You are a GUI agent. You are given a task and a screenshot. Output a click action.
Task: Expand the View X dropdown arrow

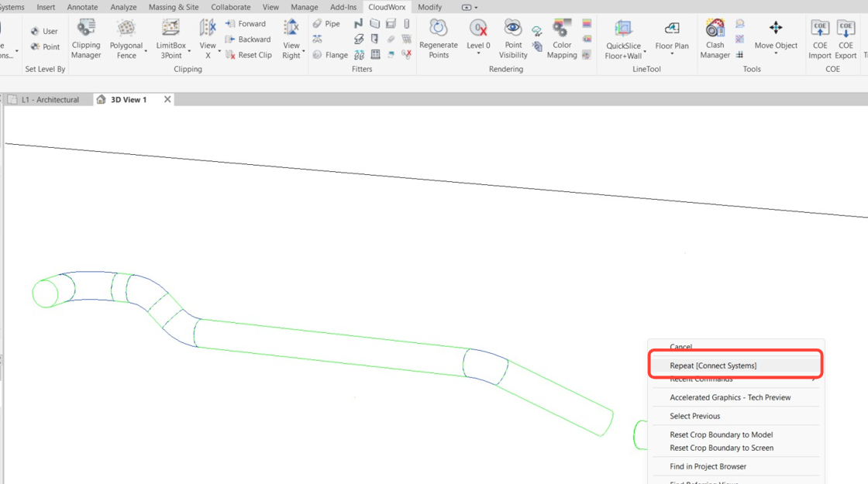click(x=219, y=51)
